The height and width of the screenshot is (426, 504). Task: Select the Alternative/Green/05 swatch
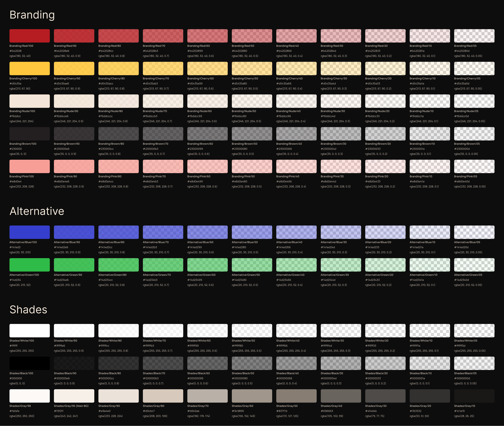[474, 265]
